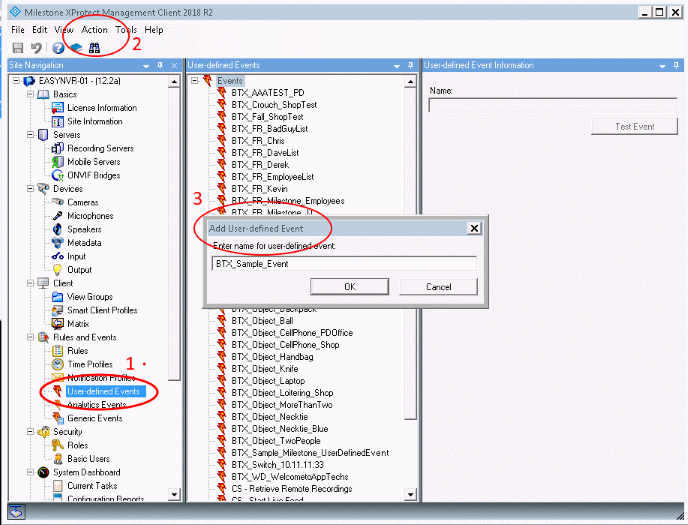The image size is (688, 525).
Task: Click the Metadata icon
Action: tap(57, 243)
